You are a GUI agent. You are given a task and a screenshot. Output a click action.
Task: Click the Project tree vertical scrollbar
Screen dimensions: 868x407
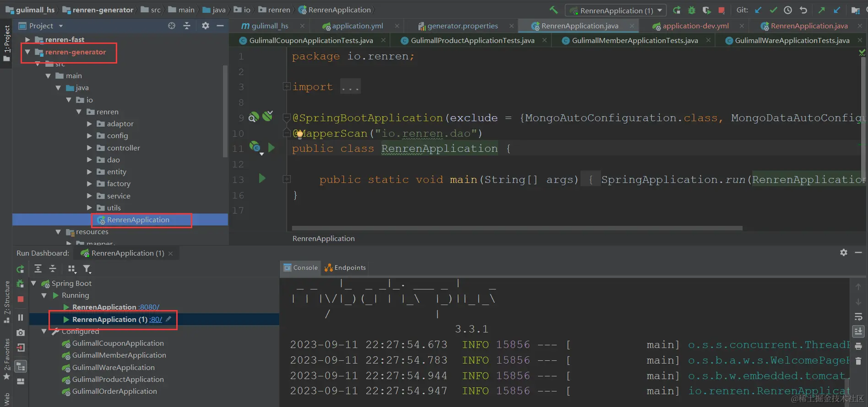(x=225, y=111)
